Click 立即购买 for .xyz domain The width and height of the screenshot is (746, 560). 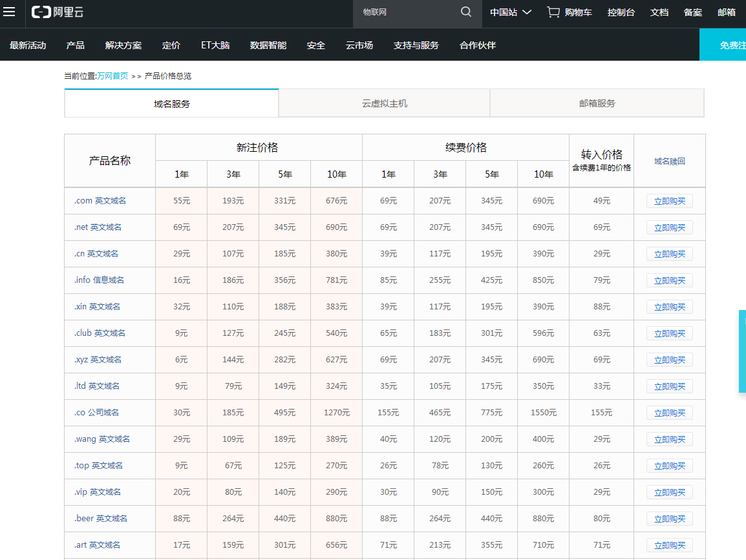point(670,360)
